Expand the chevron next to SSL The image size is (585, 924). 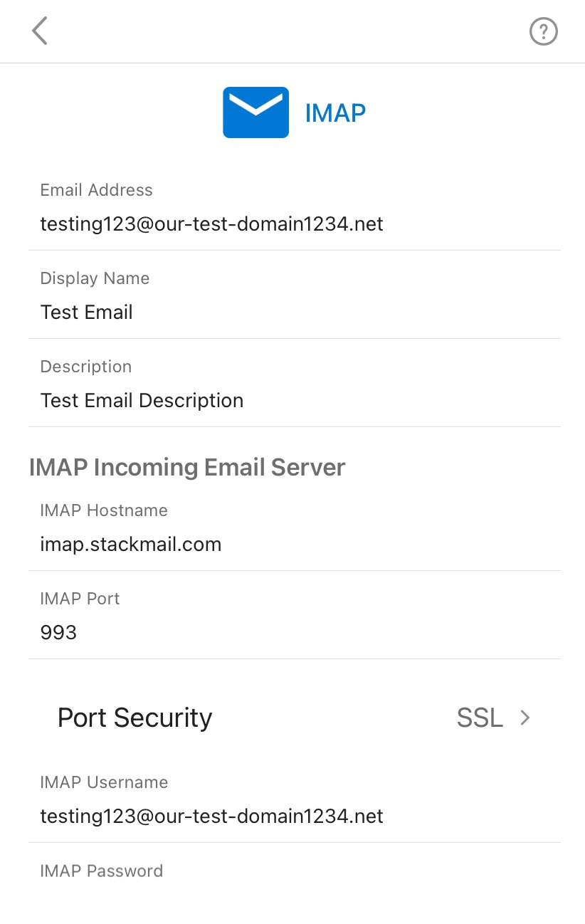click(525, 718)
